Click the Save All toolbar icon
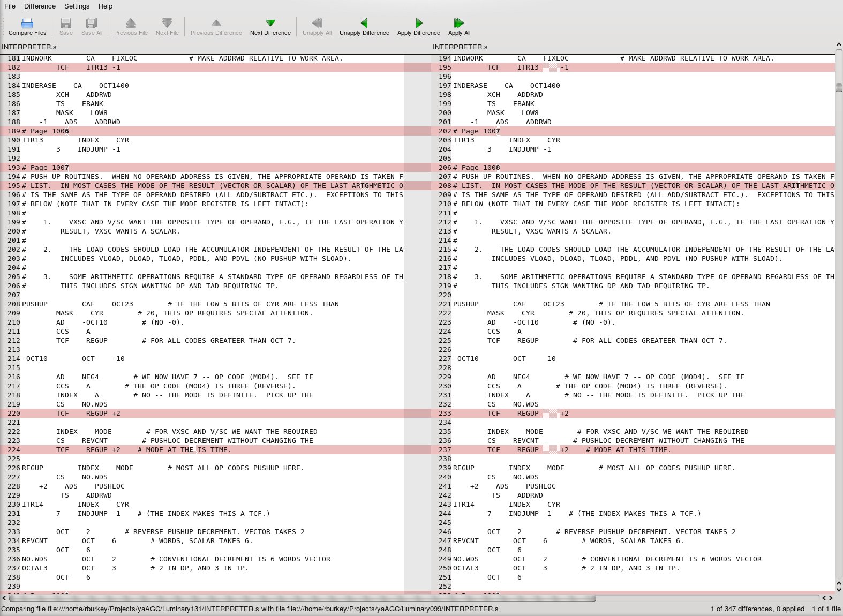843x616 pixels. [92, 23]
